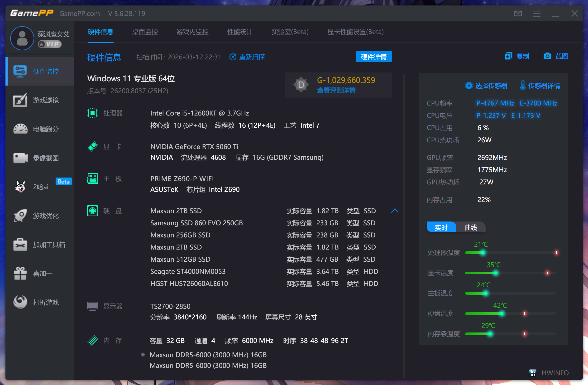The height and width of the screenshot is (385, 588).
Task: Collapse the hard disk list chevron
Action: click(x=395, y=211)
